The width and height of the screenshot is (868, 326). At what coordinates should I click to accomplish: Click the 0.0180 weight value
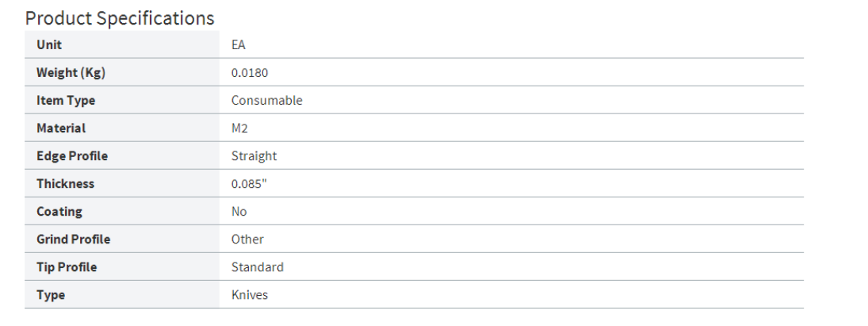tap(250, 73)
